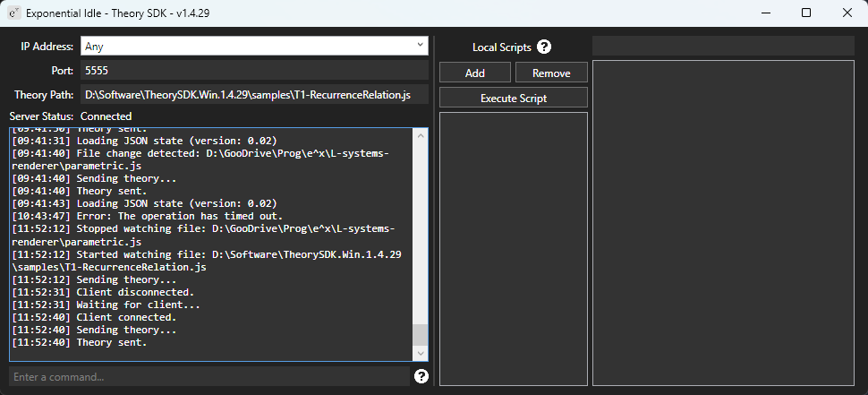Close the Theory SDK window
The height and width of the screenshot is (395, 868).
(x=847, y=13)
